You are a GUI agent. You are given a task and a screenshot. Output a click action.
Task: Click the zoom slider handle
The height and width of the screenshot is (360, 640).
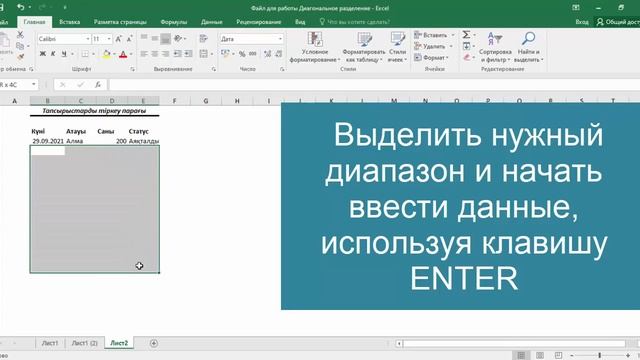coord(600,356)
